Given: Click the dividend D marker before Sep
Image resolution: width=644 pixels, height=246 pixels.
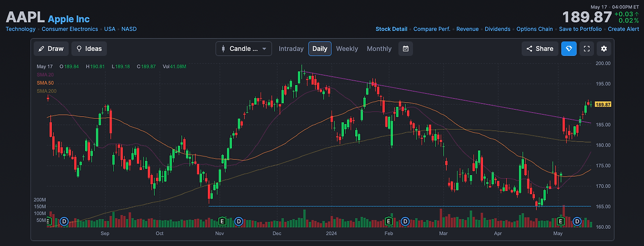Looking at the screenshot, I should [x=64, y=221].
